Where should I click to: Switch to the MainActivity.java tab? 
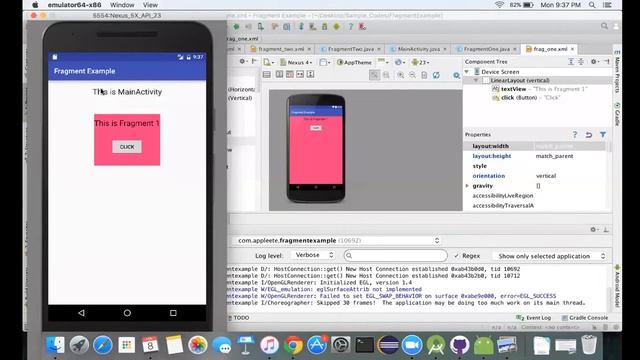pyautogui.click(x=418, y=49)
